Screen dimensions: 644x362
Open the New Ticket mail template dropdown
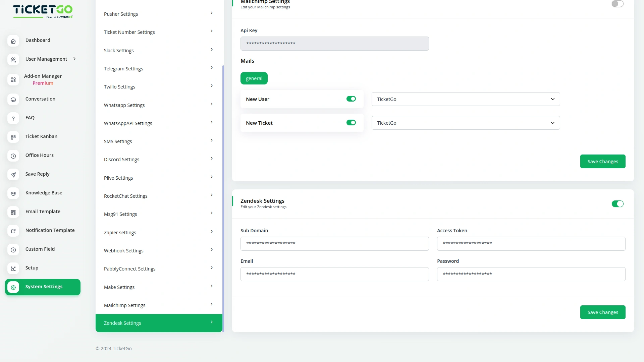[x=466, y=123]
